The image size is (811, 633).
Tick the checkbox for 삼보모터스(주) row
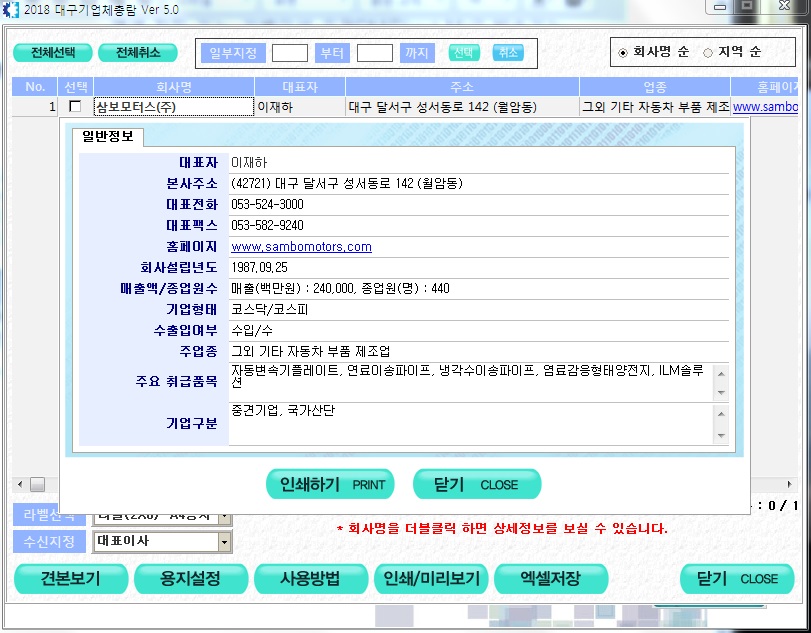tap(75, 107)
